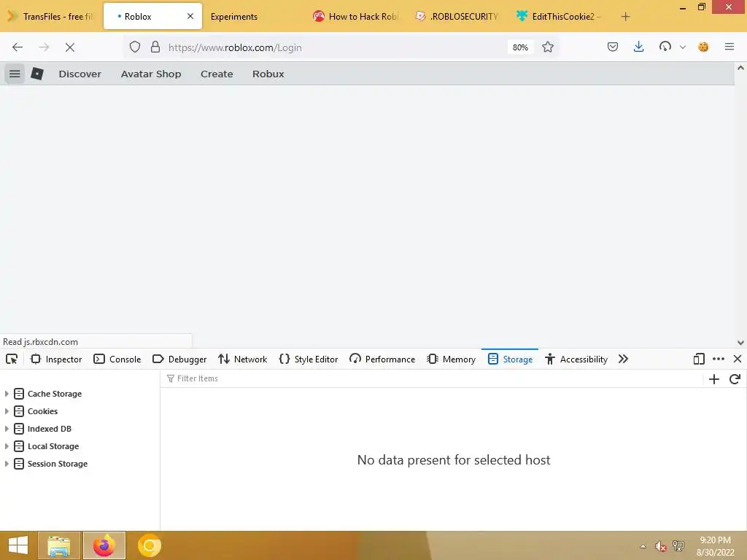The width and height of the screenshot is (747, 560).
Task: Switch to the Debugger panel
Action: point(179,359)
